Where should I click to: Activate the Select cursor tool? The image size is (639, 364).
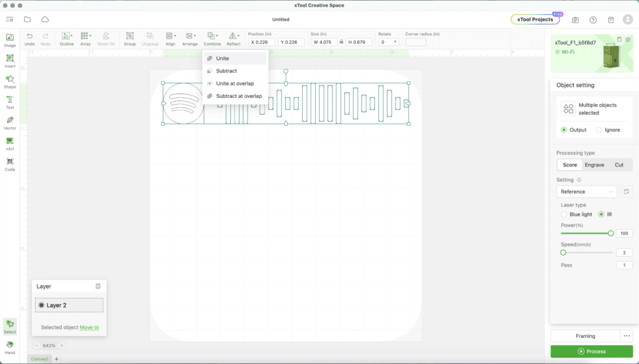click(x=10, y=327)
